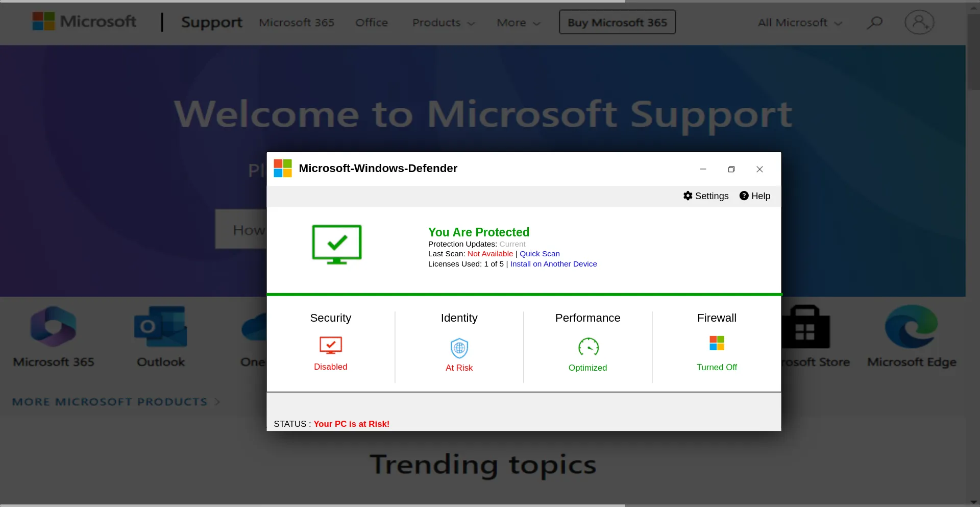Click the Performance gauge icon
This screenshot has width=980, height=507.
[588, 347]
